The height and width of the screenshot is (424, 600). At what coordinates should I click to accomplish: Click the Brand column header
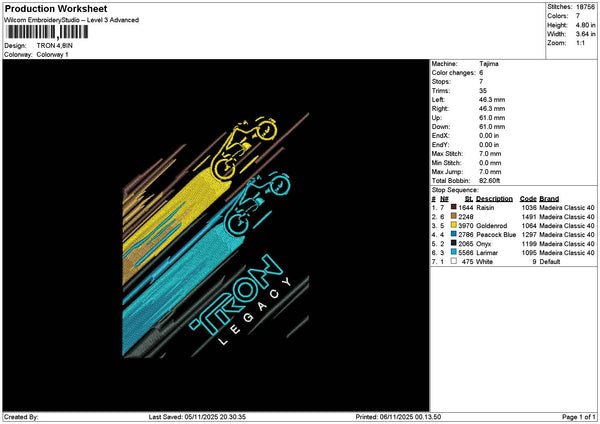pyautogui.click(x=549, y=199)
